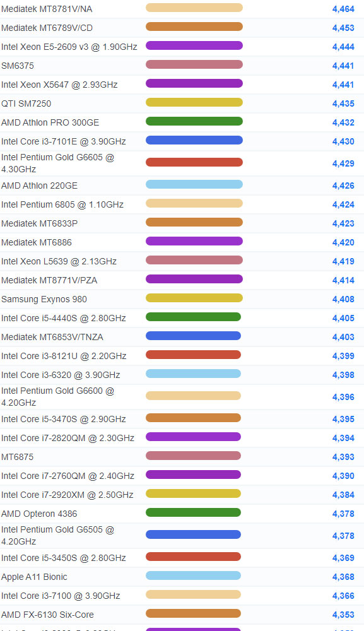The height and width of the screenshot is (631, 364).
Task: Click the tan bar for Mediatek MT8781V/NA
Action: [194, 8]
